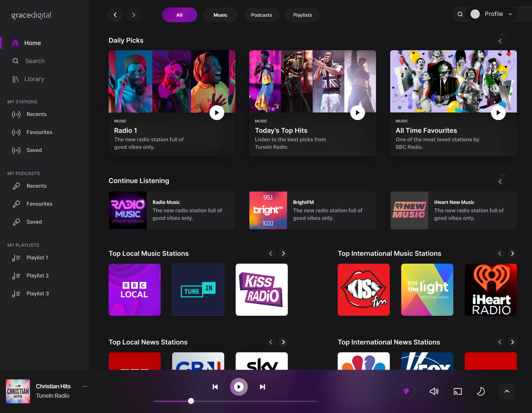Viewport: 532px width, 413px height.
Task: Open Playlist 2
Action: [x=30, y=275]
